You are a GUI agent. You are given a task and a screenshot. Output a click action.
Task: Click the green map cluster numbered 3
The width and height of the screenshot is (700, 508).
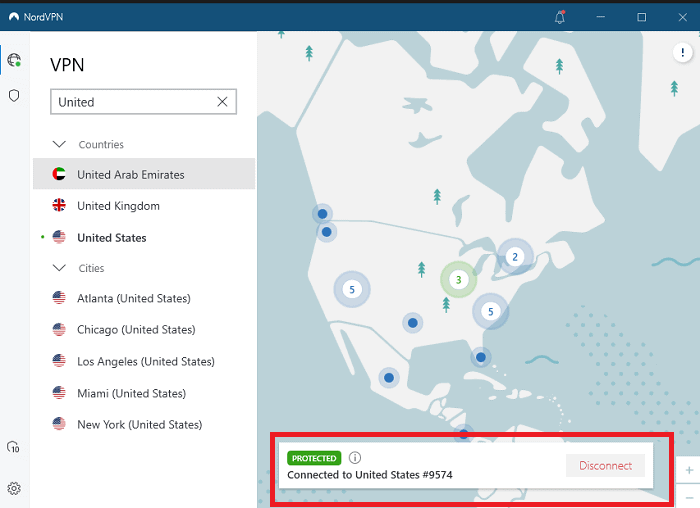(458, 280)
